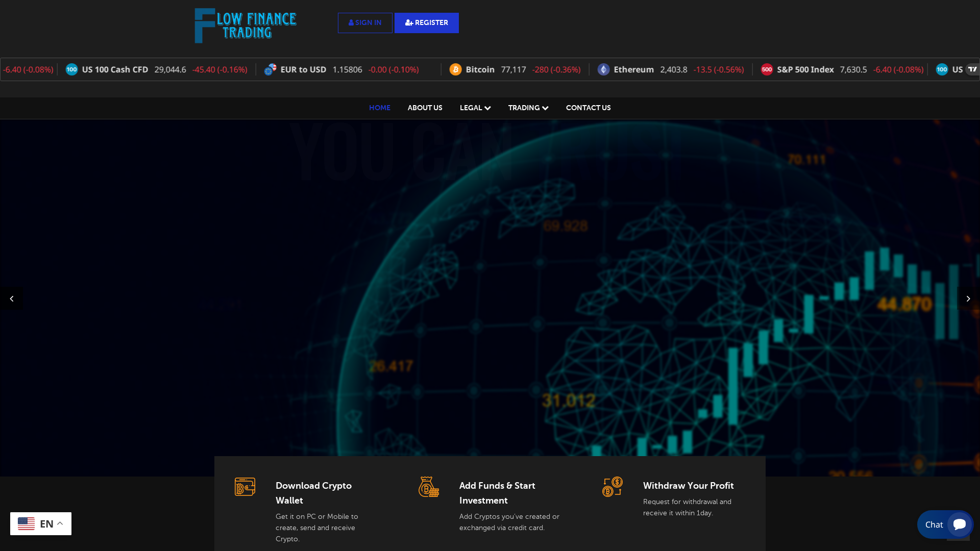The width and height of the screenshot is (980, 551).
Task: Click the Download Crypto Wallet heading
Action: point(313,493)
